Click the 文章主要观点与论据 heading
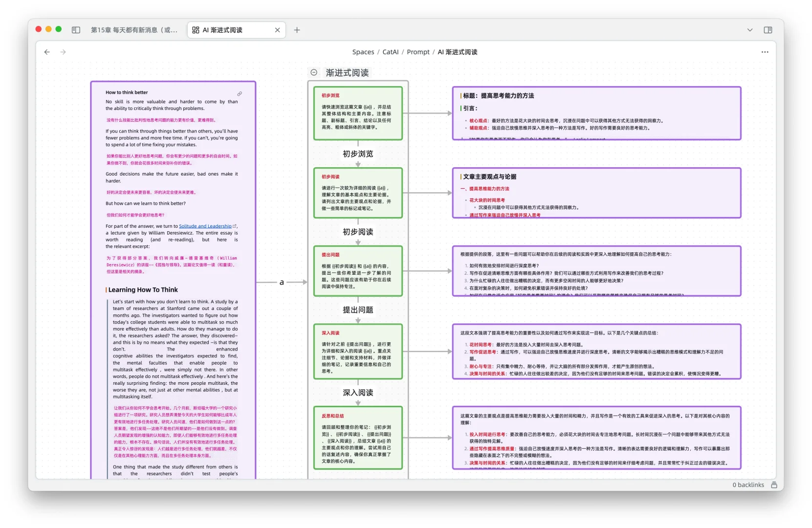The image size is (812, 528). coord(489,176)
